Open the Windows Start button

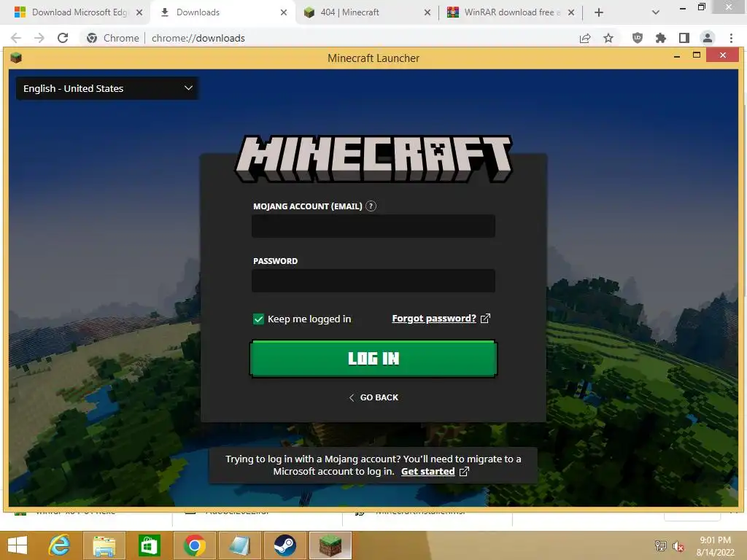coord(18,545)
